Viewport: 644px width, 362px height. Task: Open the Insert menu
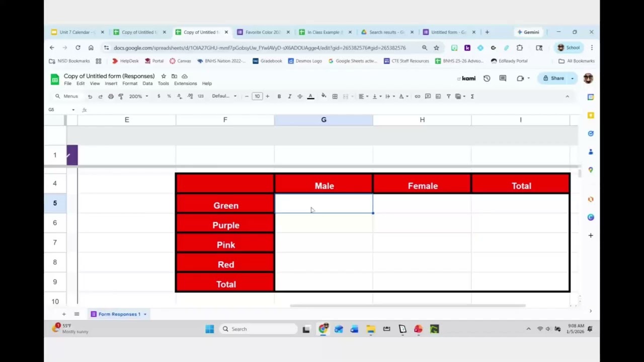pyautogui.click(x=111, y=83)
